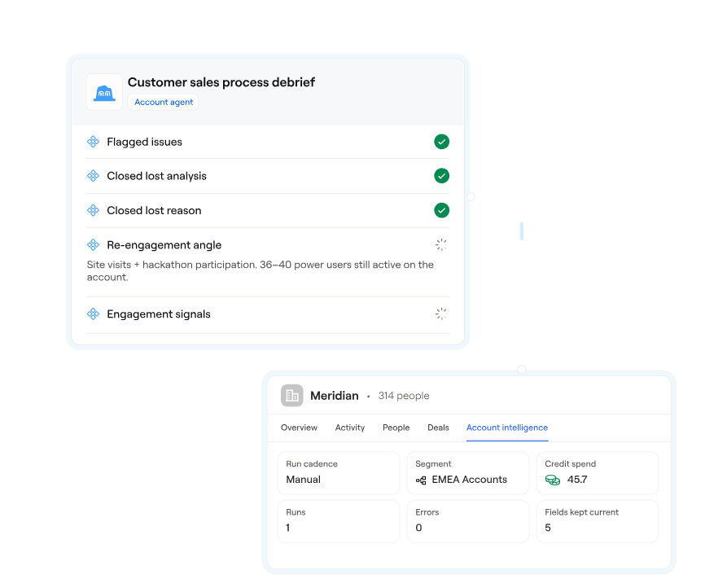Image resolution: width=705 pixels, height=588 pixels.
Task: Click the Account agent tag
Action: pos(163,102)
